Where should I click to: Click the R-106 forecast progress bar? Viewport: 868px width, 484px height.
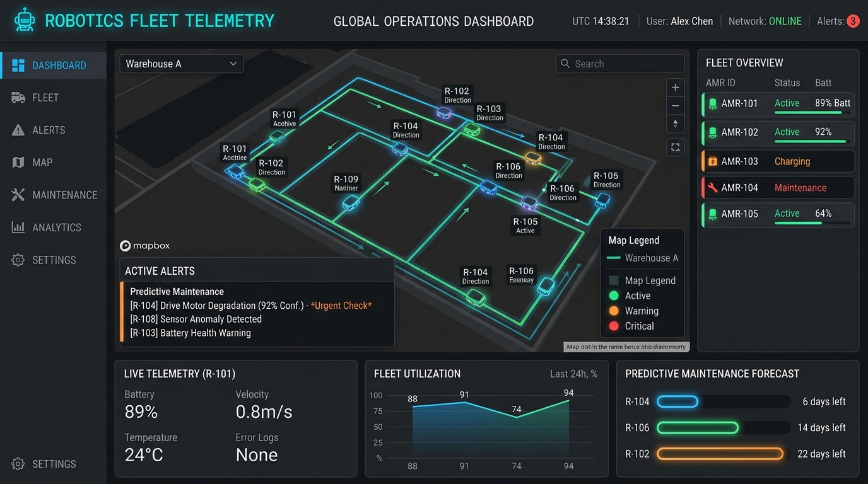[x=724, y=428]
